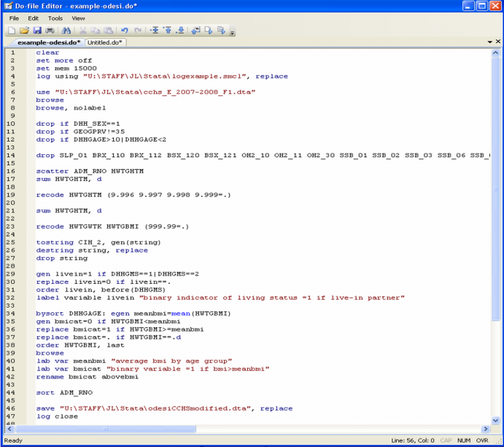504x447 pixels.
Task: Close the active do-file tab
Action: [x=497, y=42]
